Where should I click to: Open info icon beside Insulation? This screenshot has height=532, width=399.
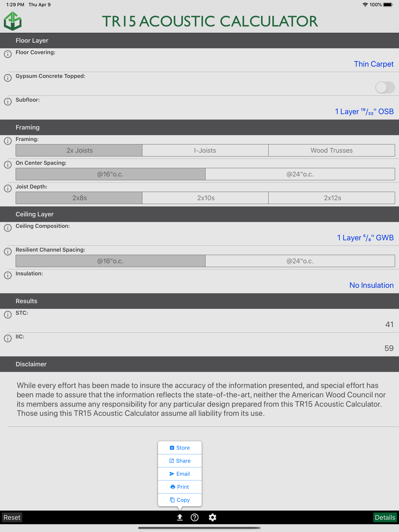tap(8, 275)
